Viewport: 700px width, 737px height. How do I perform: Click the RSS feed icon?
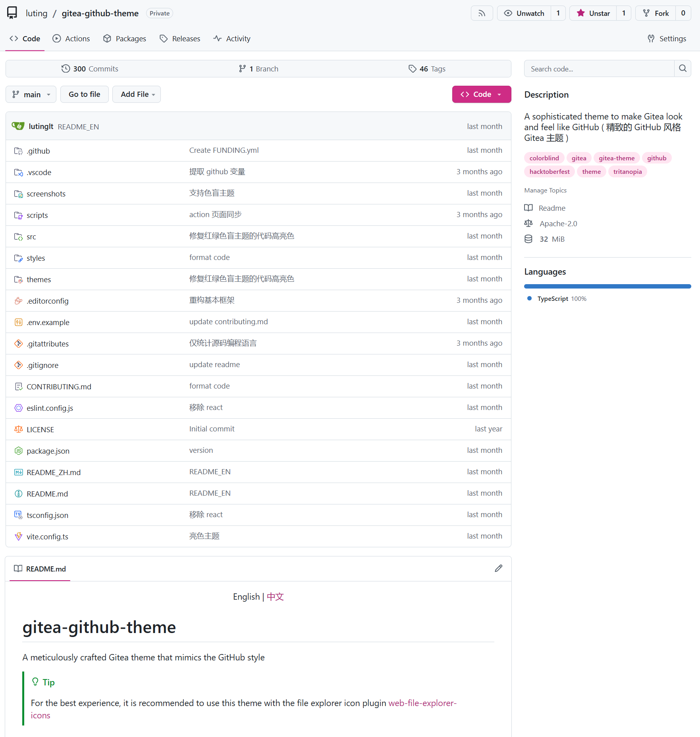coord(482,13)
